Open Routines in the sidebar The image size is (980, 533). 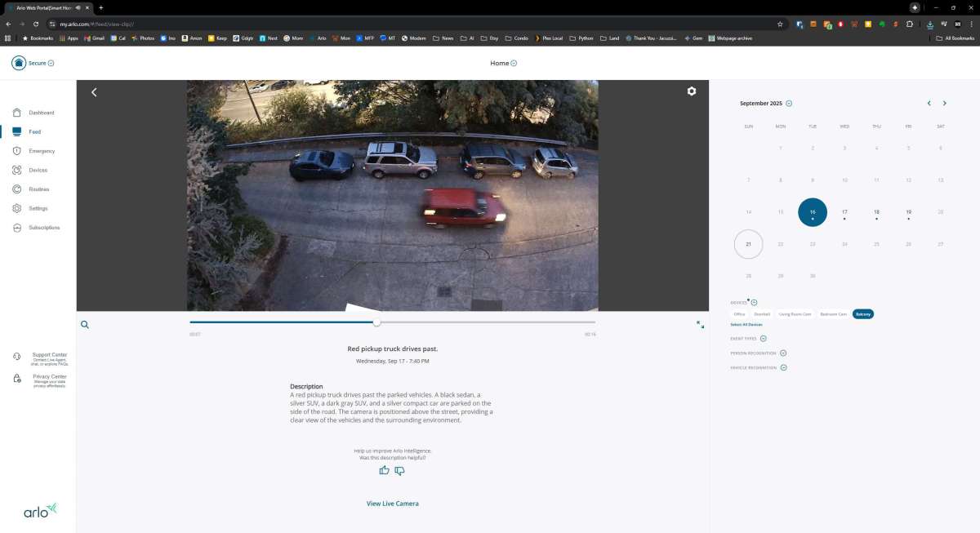[x=38, y=189]
